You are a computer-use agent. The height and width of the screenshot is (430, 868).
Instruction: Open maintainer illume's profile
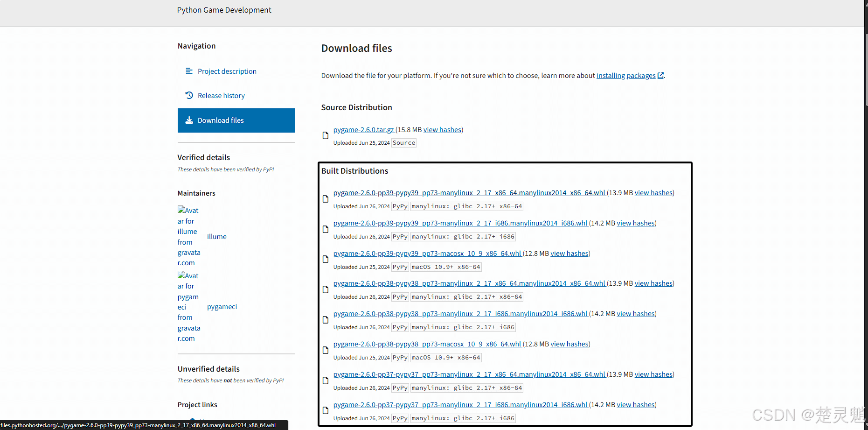tap(217, 237)
